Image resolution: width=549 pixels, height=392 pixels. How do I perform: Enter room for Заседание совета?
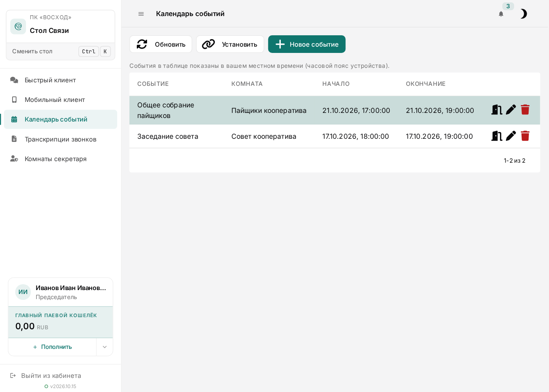[497, 136]
